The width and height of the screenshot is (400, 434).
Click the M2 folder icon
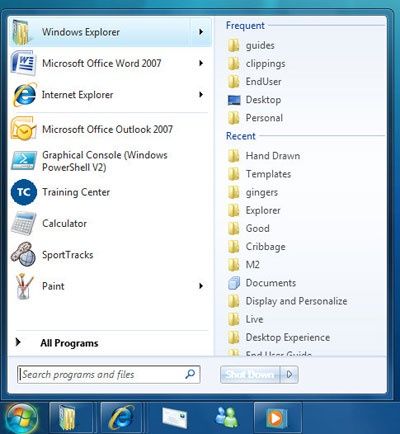[234, 265]
